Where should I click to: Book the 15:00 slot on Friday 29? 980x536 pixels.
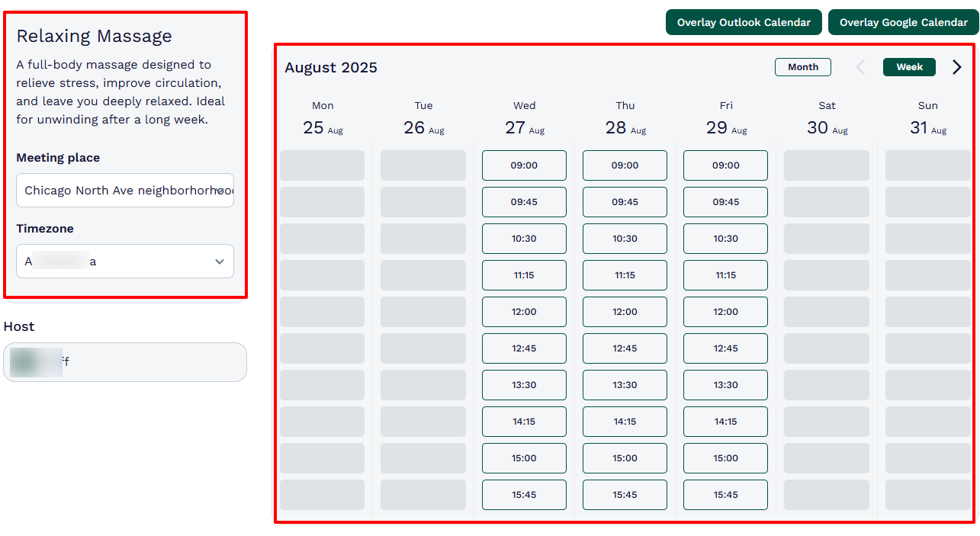[725, 458]
